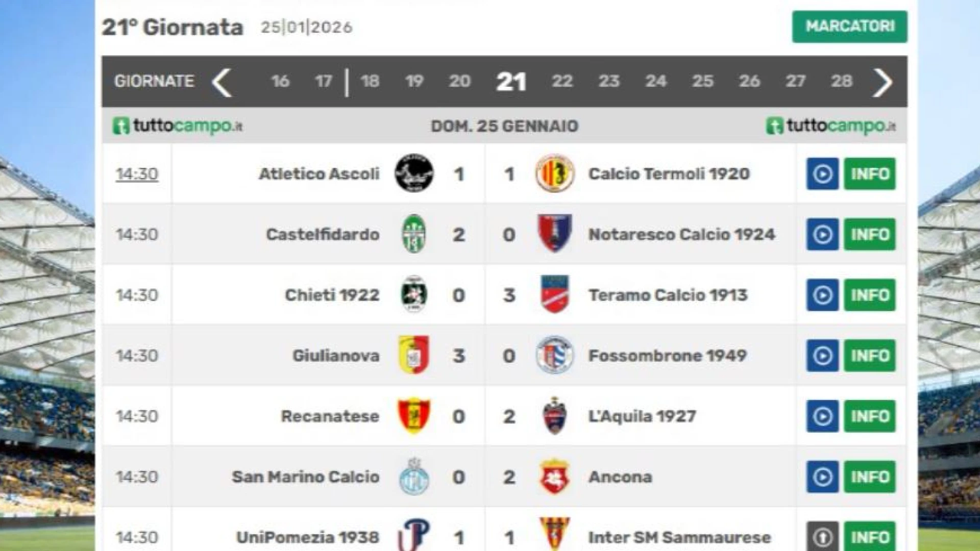This screenshot has height=551, width=980.
Task: Click the Castelfidardo team crest
Action: tap(415, 234)
